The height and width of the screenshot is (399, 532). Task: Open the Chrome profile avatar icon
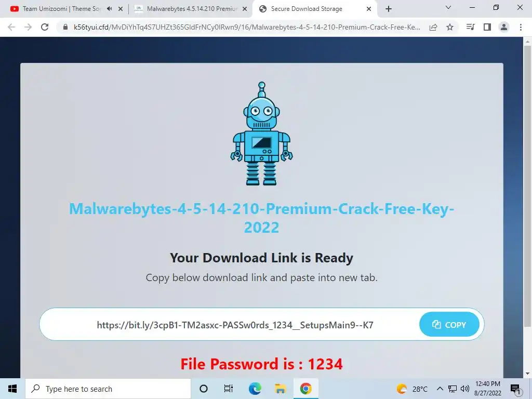504,27
